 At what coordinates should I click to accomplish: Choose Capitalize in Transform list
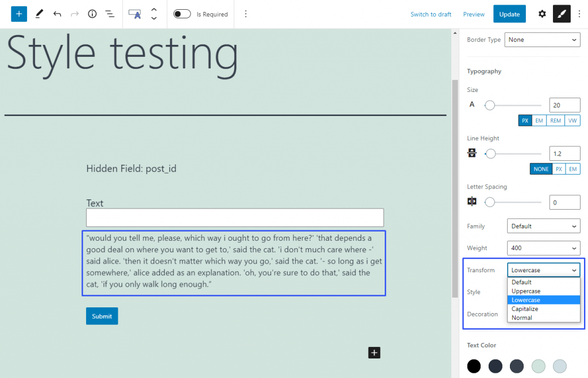pyautogui.click(x=543, y=308)
